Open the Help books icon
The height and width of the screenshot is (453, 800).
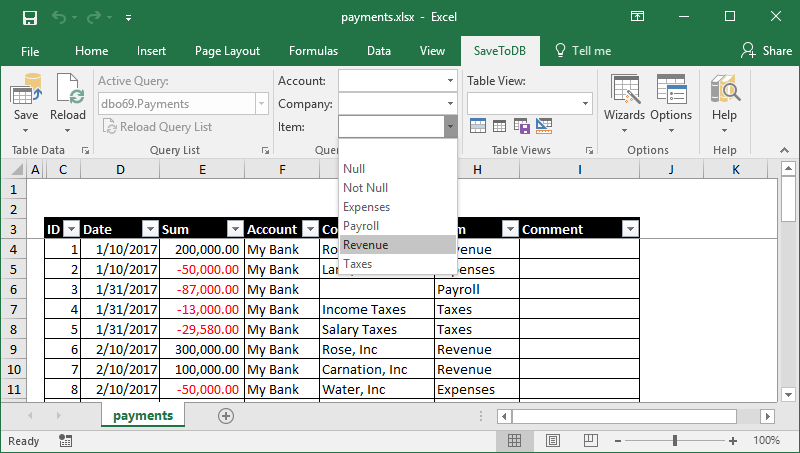[x=725, y=89]
